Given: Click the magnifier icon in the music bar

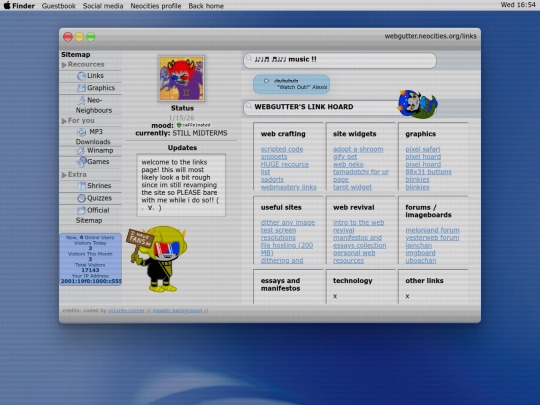Looking at the screenshot, I should point(249,59).
